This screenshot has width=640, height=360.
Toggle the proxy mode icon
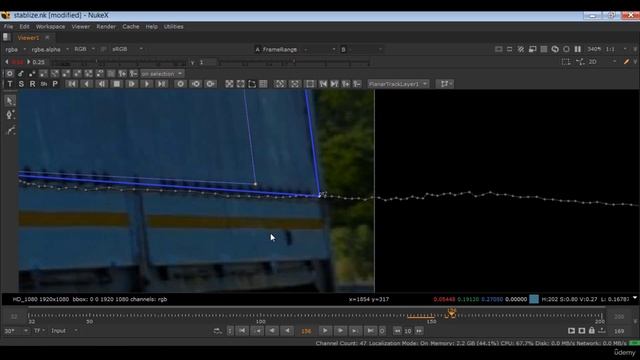(x=532, y=49)
